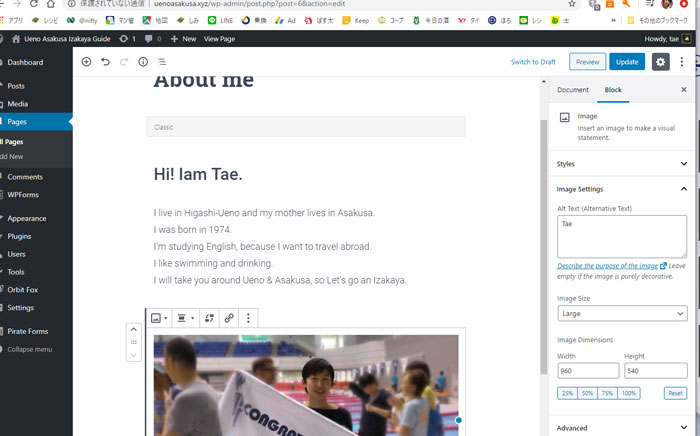The width and height of the screenshot is (700, 436).
Task: Switch to the Block tab
Action: 613,90
